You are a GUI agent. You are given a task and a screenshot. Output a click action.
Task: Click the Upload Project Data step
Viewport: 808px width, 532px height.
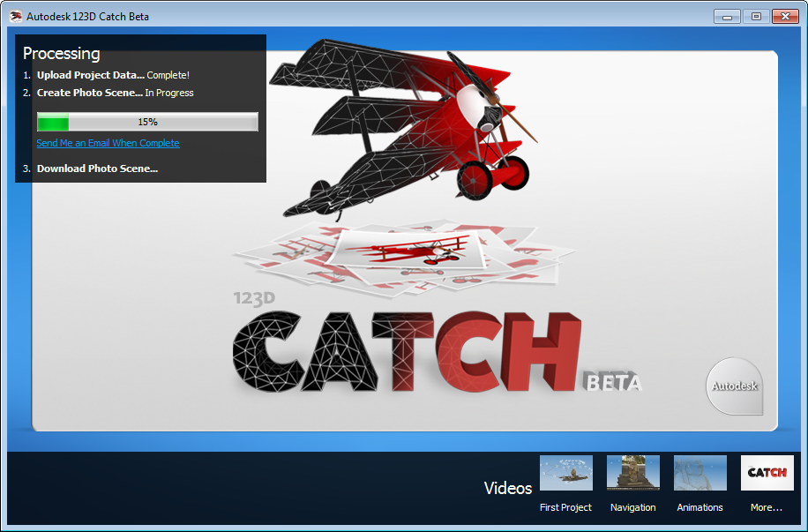click(x=90, y=75)
